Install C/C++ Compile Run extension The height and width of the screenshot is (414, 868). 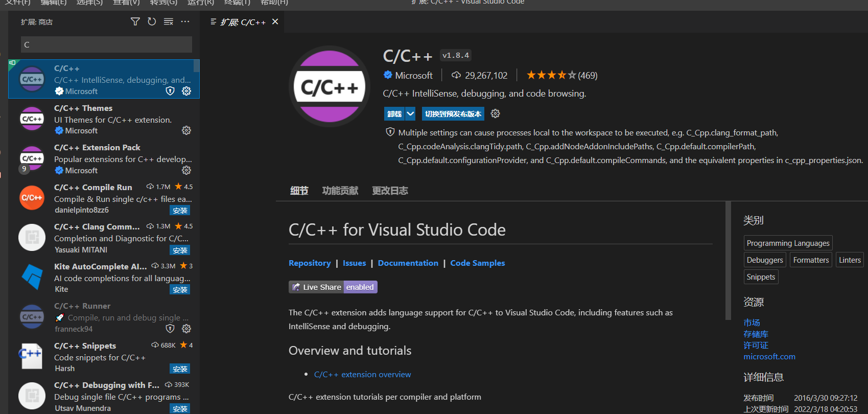click(x=180, y=210)
